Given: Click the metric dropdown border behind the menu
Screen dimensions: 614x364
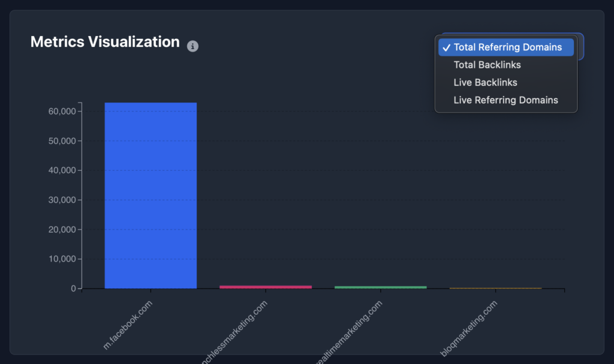Looking at the screenshot, I should point(580,47).
